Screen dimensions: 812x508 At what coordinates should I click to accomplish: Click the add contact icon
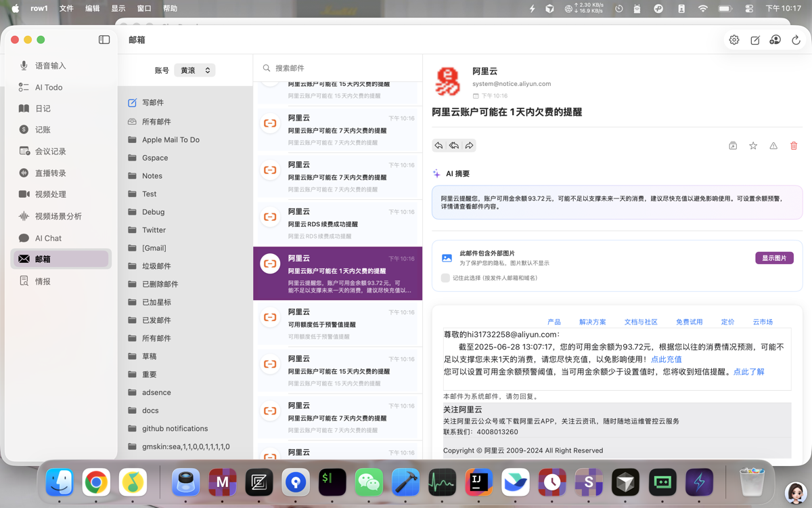[x=774, y=40]
